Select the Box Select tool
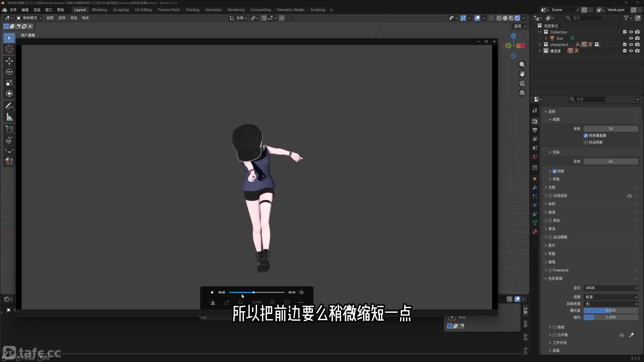 pyautogui.click(x=9, y=38)
